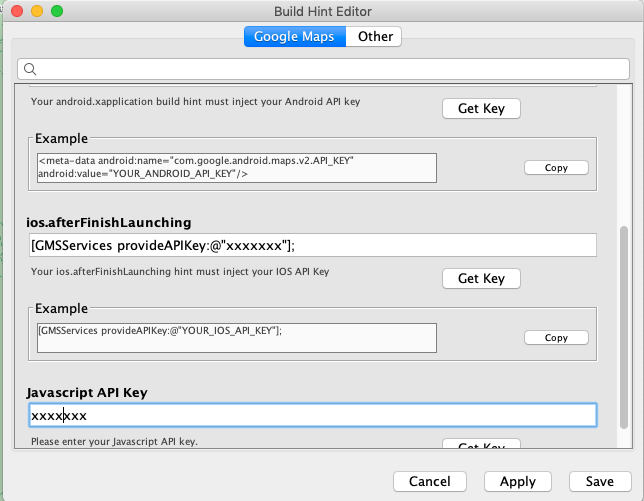Image resolution: width=644 pixels, height=501 pixels.
Task: Focus the Javascript API Key field
Action: tap(312, 415)
